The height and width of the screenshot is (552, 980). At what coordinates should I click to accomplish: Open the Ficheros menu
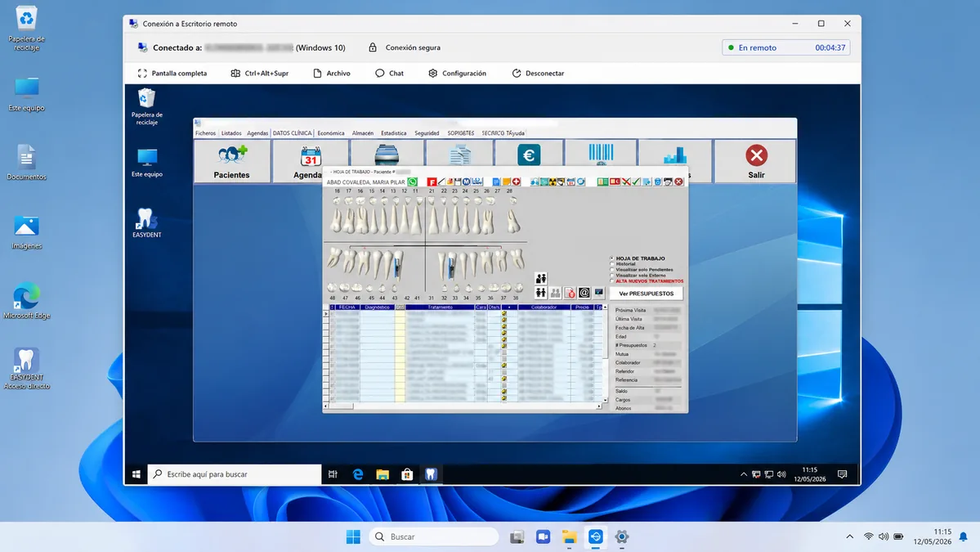click(205, 133)
